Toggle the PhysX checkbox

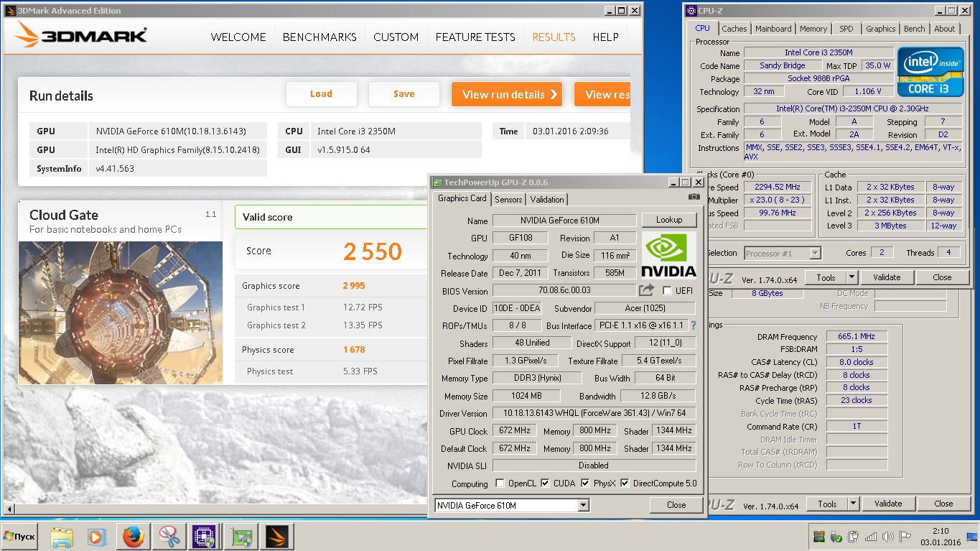click(x=585, y=483)
